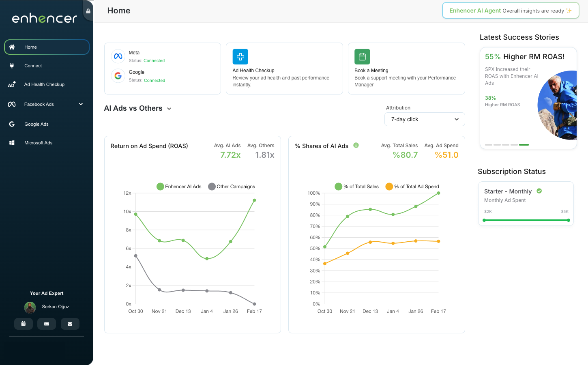Click the envelope mail icon under Ad Expert
588x365 pixels.
[x=70, y=324]
